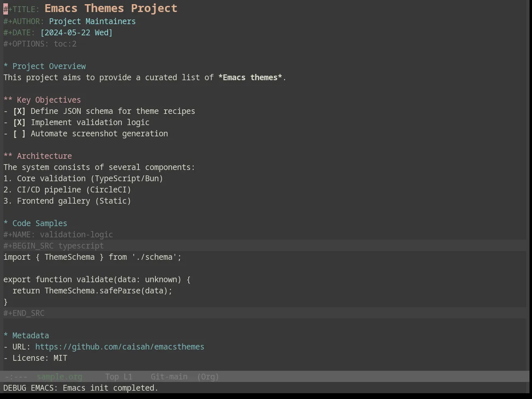
Task: Click the #+OPTIONS: toc:2 line
Action: (40, 44)
